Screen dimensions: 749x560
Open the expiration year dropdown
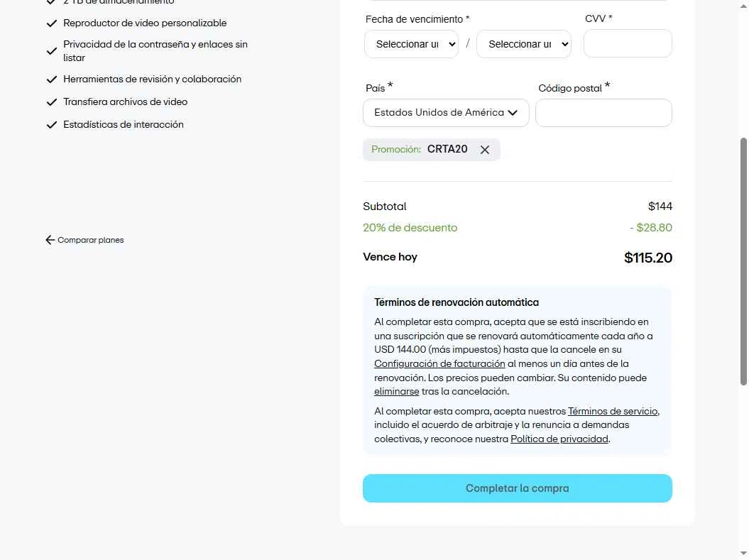(x=523, y=44)
